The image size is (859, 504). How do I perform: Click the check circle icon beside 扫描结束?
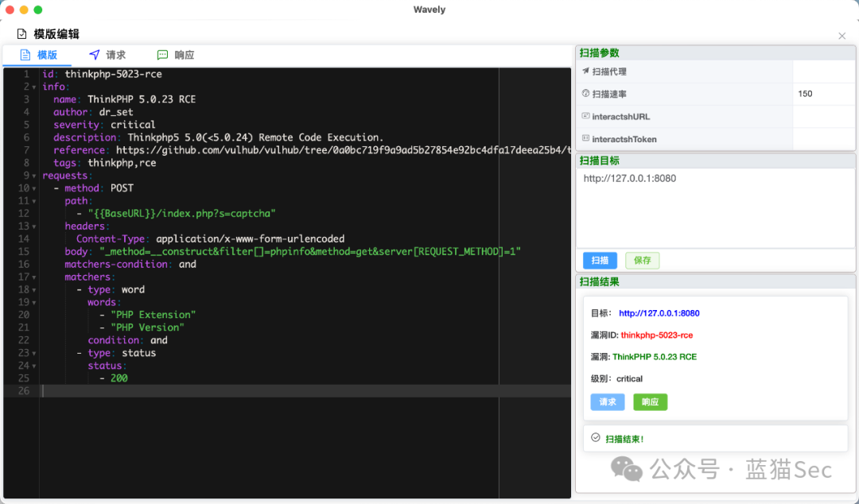[x=596, y=438]
